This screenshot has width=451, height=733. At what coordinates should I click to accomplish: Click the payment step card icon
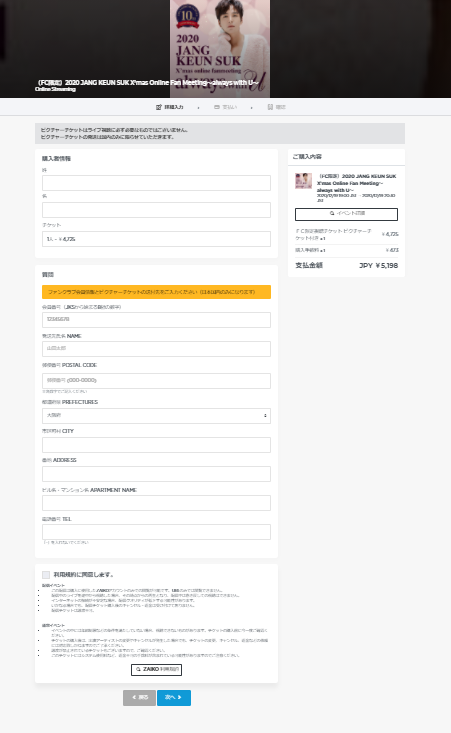(217, 107)
